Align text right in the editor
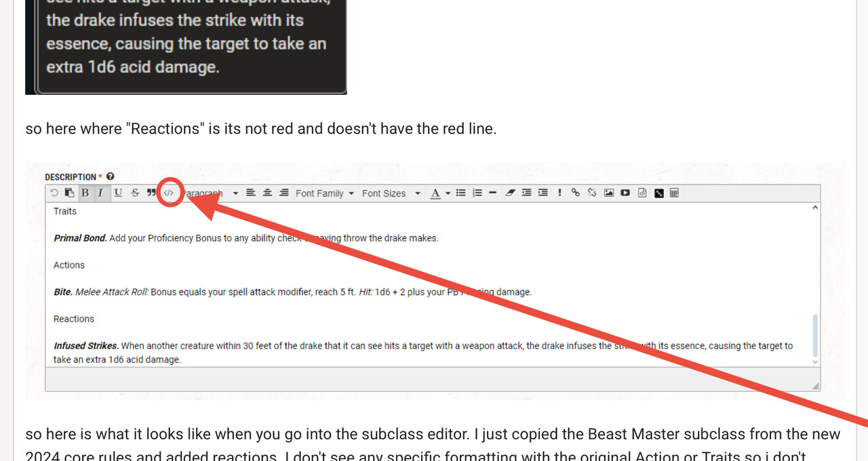This screenshot has width=868, height=461. [284, 193]
